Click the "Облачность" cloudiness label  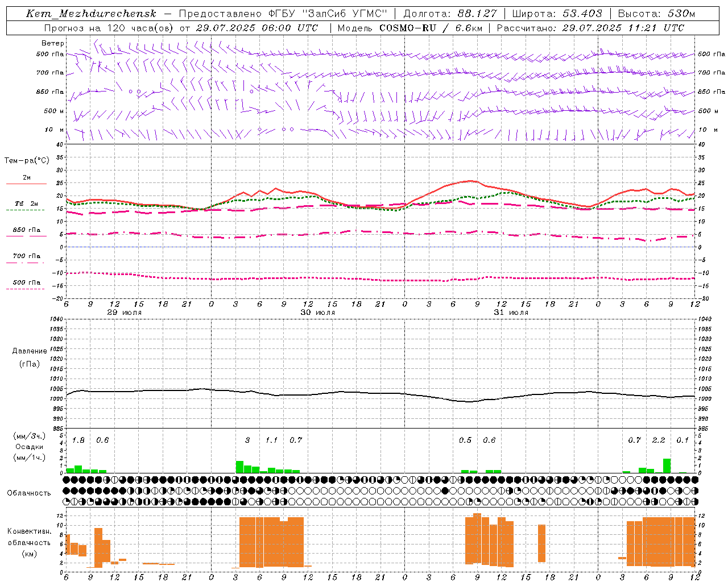pos(29,493)
